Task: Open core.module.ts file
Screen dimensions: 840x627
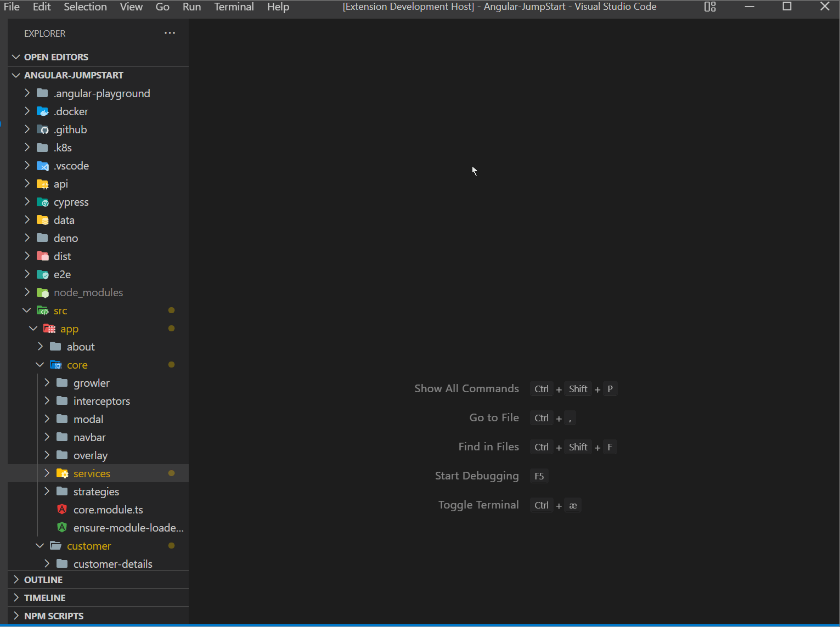Action: point(98,510)
